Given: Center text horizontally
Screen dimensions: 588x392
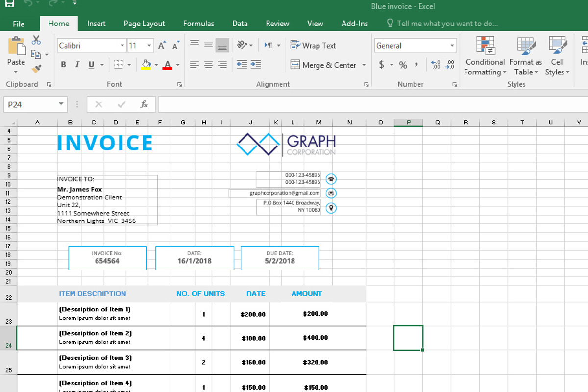Looking at the screenshot, I should (208, 65).
